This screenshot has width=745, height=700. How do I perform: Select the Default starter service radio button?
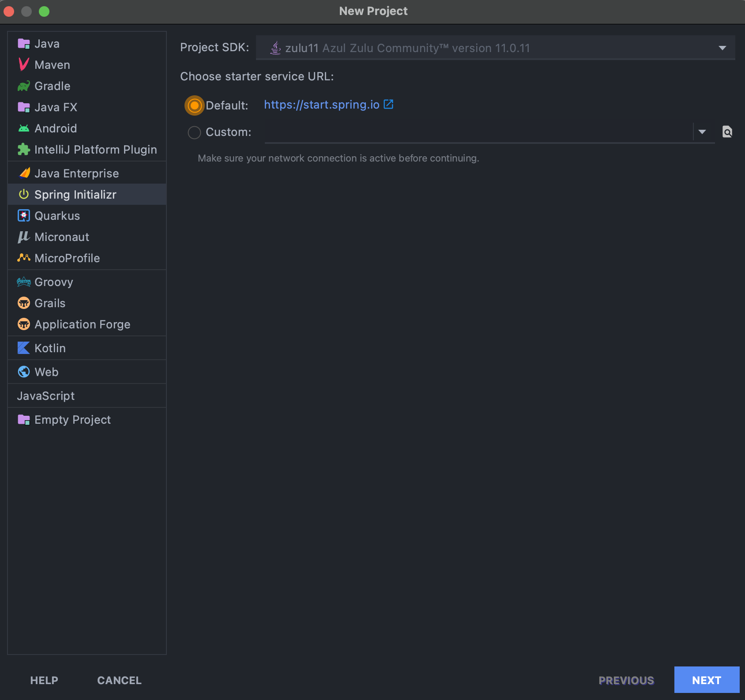click(x=194, y=105)
